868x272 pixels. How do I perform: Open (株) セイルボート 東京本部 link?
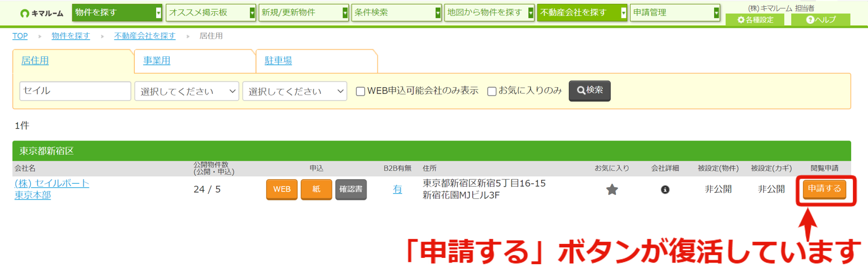tap(52, 189)
